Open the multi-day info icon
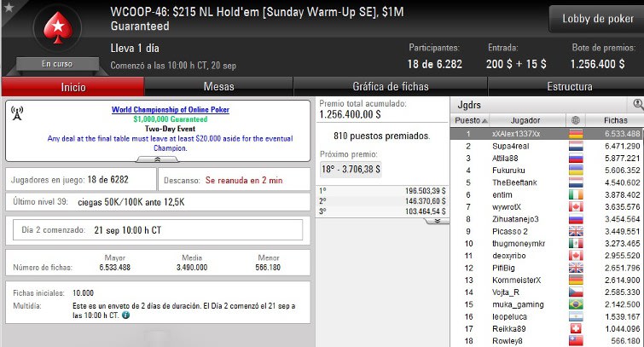The height and width of the screenshot is (347, 644). [125, 315]
